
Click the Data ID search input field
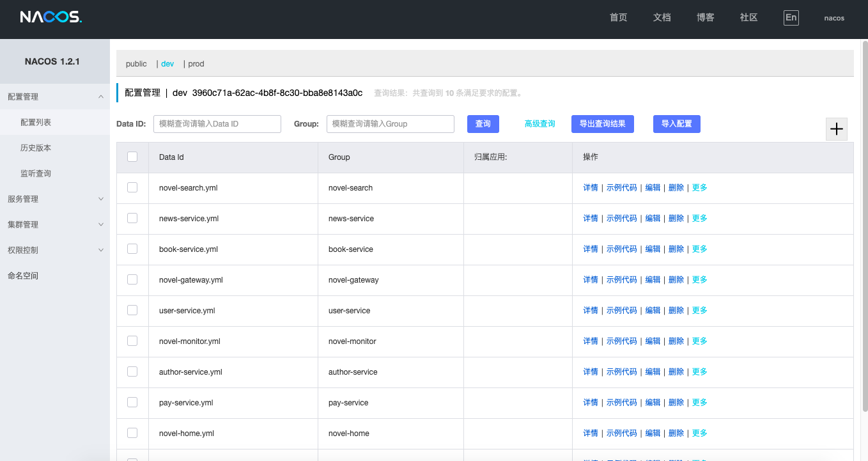pos(217,124)
